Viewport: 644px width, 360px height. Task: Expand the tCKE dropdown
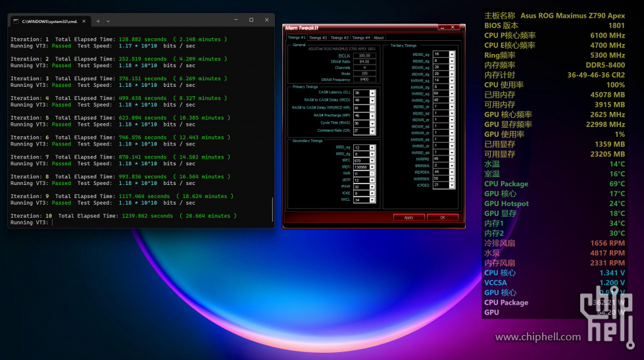tap(372, 193)
